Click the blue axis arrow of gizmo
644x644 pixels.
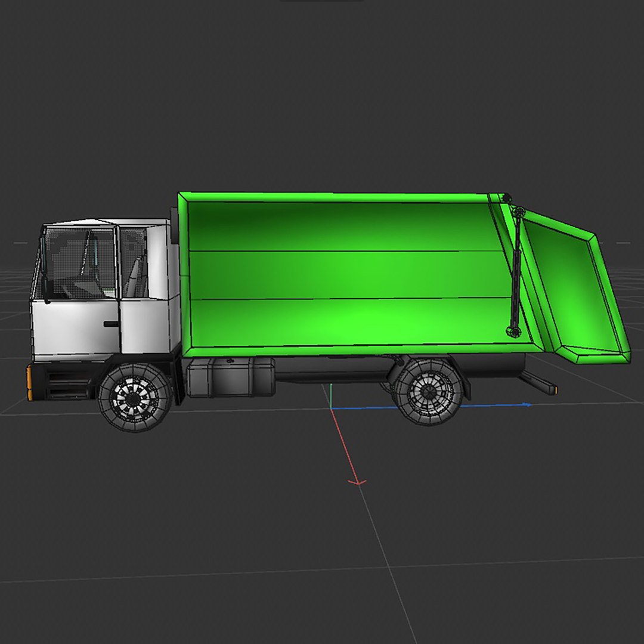pyautogui.click(x=526, y=405)
